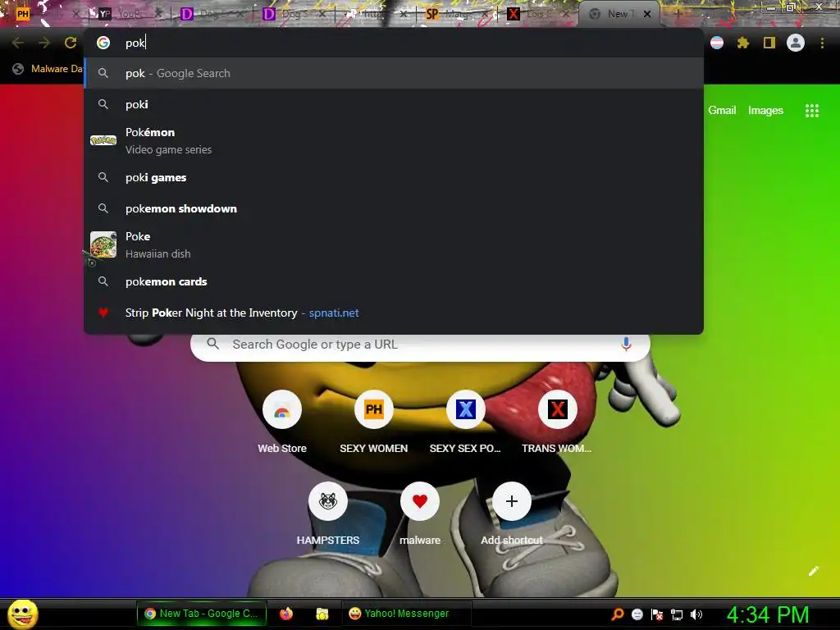
Task: Go back with the back arrow
Action: click(18, 43)
